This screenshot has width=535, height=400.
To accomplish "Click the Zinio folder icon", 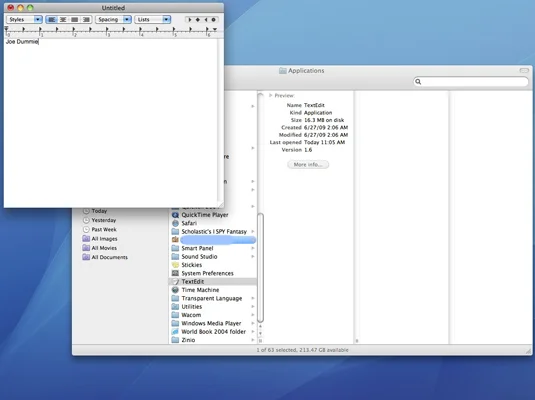I will 175,340.
